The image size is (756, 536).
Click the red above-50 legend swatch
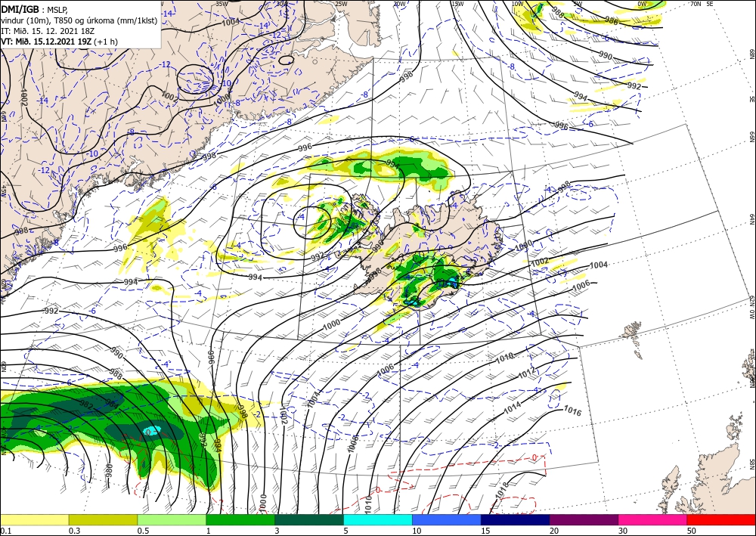[721, 519]
